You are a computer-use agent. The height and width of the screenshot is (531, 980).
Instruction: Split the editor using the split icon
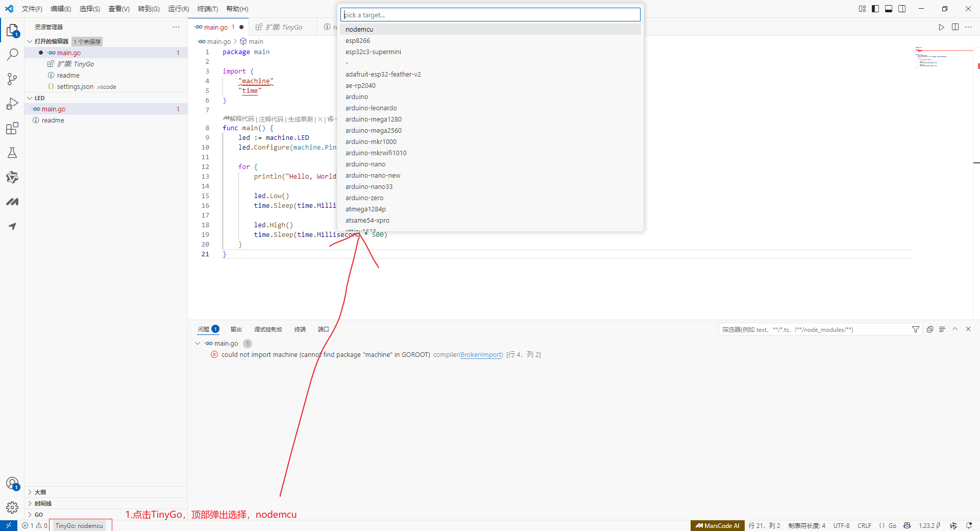point(955,27)
